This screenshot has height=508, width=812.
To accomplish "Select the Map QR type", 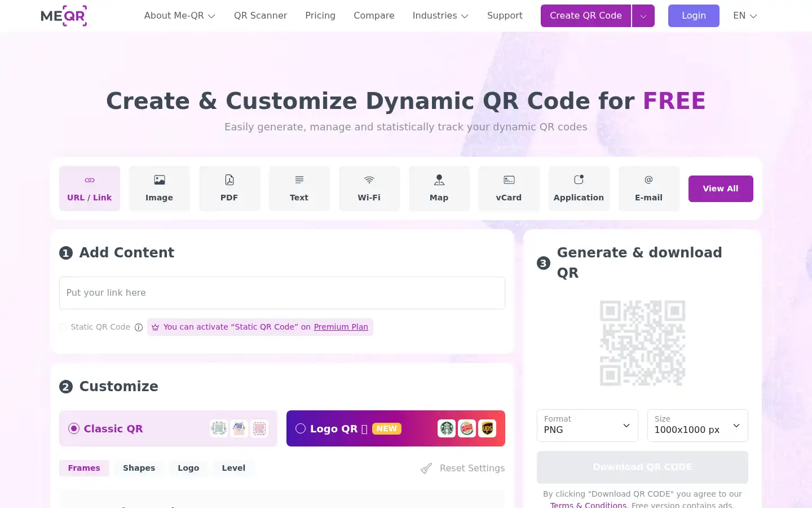I will 439,189.
